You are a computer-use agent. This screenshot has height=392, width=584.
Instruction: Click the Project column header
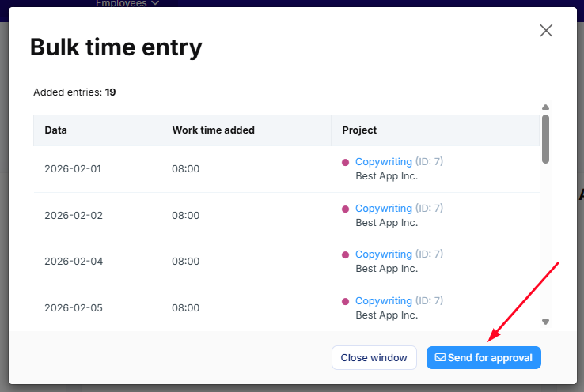click(x=359, y=130)
